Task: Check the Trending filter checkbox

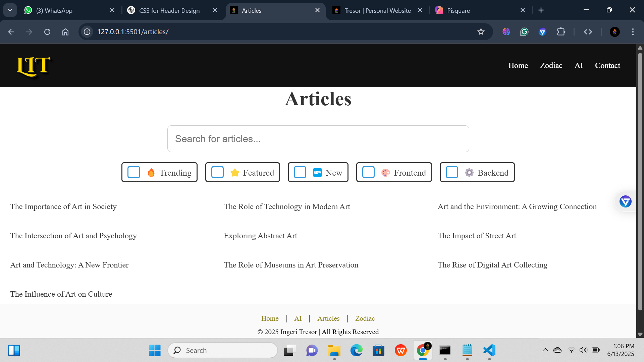Action: (134, 172)
